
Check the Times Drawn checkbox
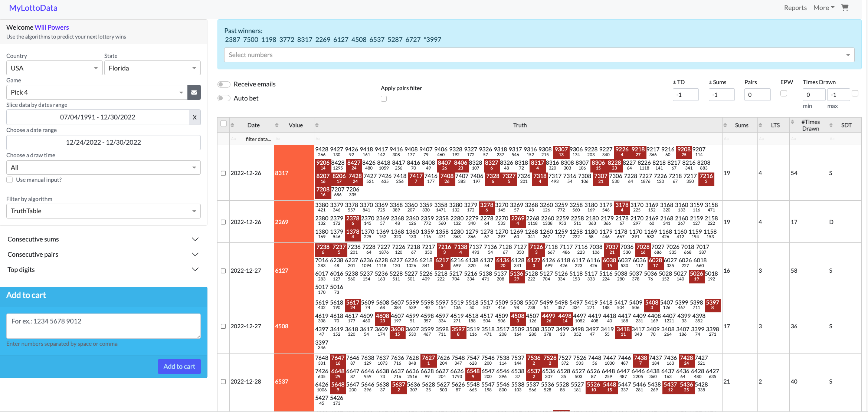tap(855, 93)
